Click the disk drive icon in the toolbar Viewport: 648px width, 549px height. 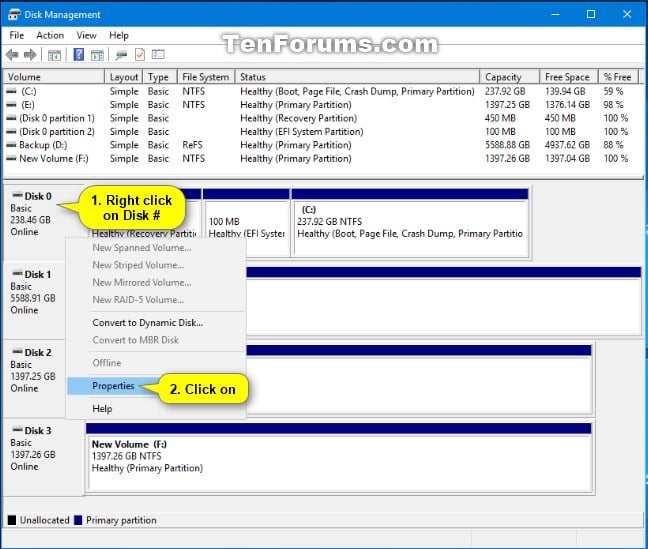121,55
